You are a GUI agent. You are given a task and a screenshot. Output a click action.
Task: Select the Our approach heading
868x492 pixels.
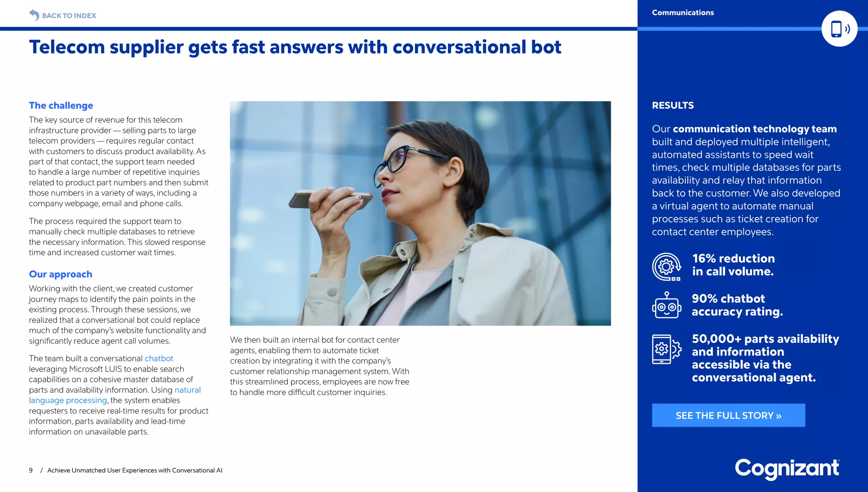click(x=61, y=274)
